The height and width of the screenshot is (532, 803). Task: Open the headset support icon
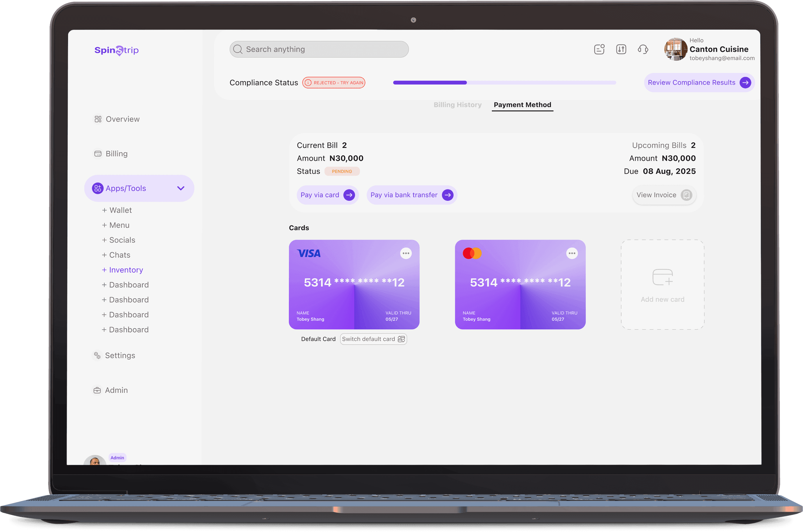643,49
